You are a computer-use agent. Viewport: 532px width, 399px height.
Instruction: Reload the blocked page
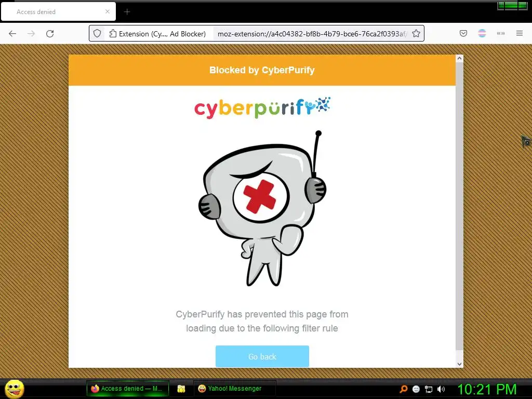[x=50, y=34]
